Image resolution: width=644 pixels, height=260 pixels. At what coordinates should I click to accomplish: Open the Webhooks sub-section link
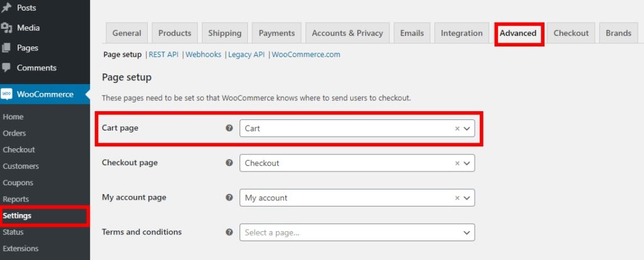[203, 55]
